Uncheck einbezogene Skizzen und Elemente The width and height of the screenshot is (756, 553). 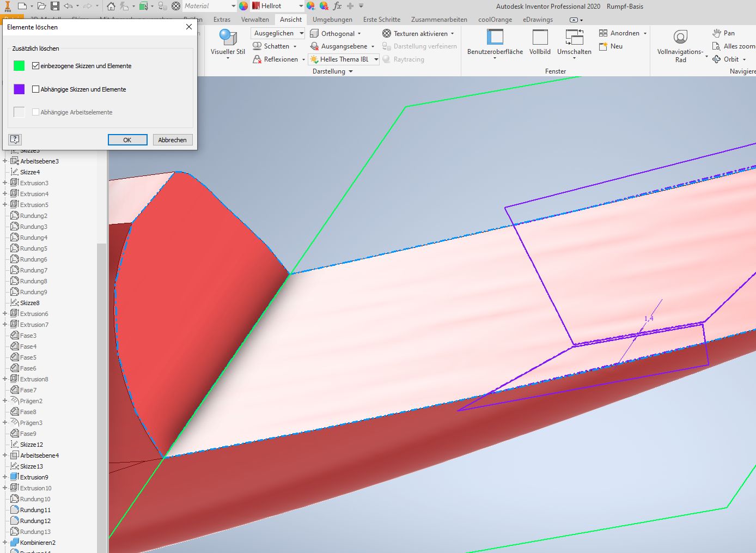(36, 66)
